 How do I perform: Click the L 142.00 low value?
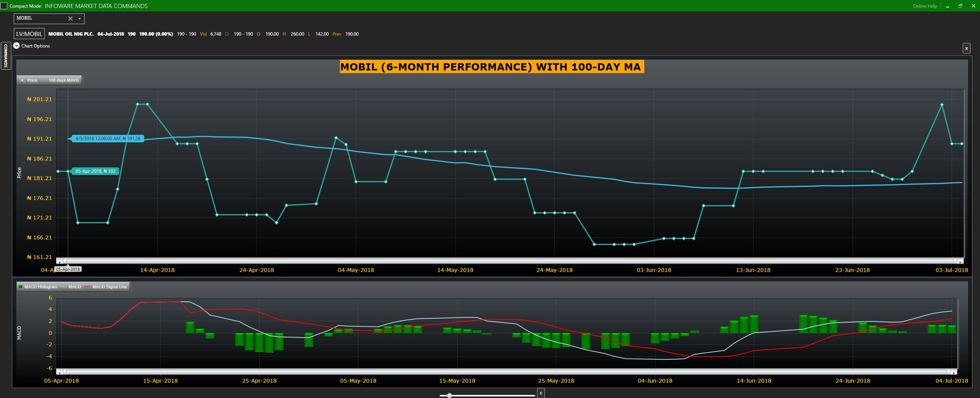point(318,34)
